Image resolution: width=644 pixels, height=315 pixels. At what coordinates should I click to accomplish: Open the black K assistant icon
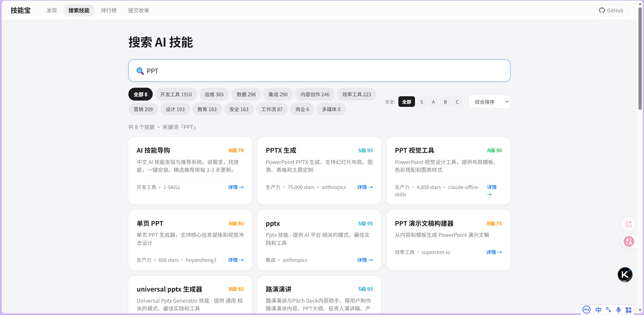click(x=625, y=274)
